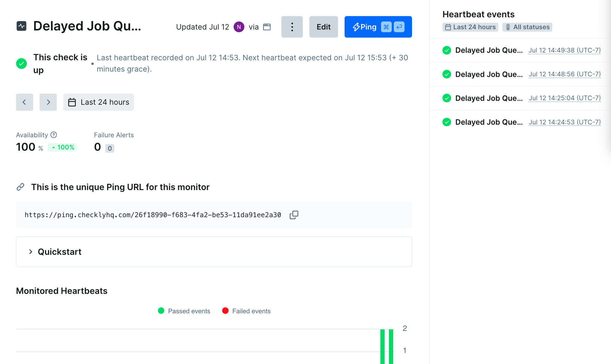This screenshot has width=611, height=364.
Task: Click the previous period arrow
Action: 24,102
